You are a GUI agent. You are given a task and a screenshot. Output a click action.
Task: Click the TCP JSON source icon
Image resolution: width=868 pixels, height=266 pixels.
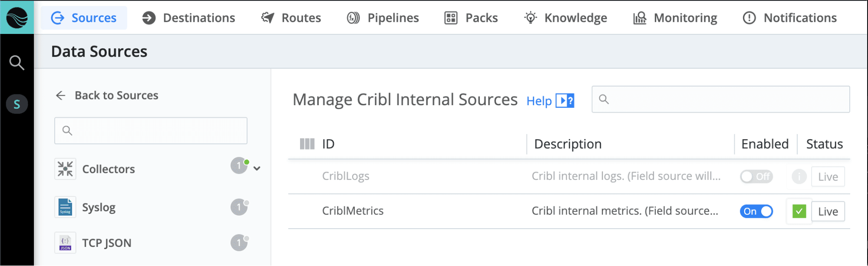pos(65,243)
